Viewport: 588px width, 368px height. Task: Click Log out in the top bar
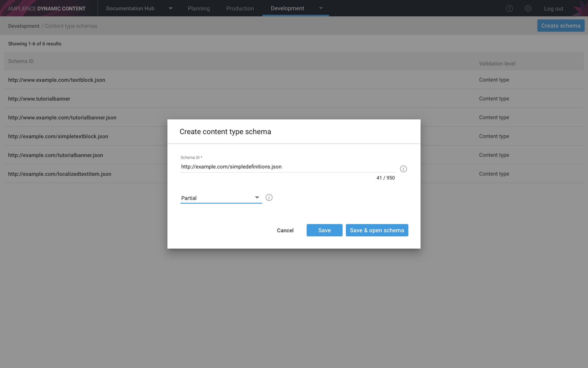pyautogui.click(x=553, y=8)
